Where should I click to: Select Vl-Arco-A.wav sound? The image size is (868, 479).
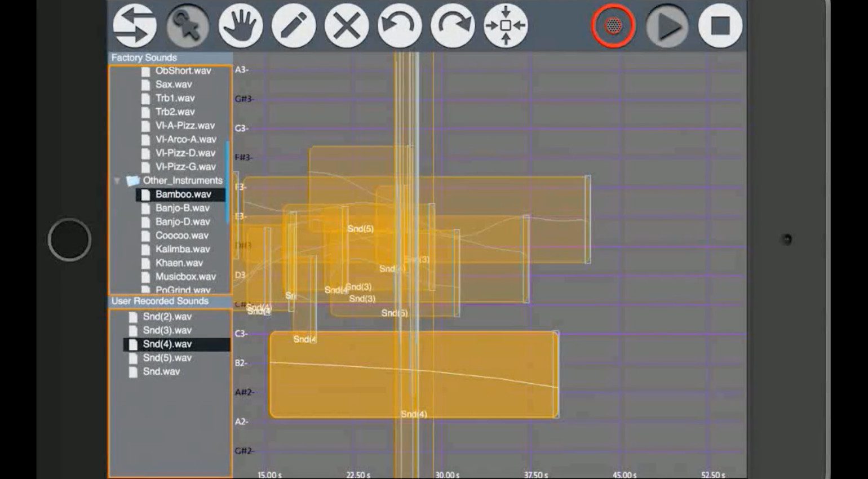point(186,139)
